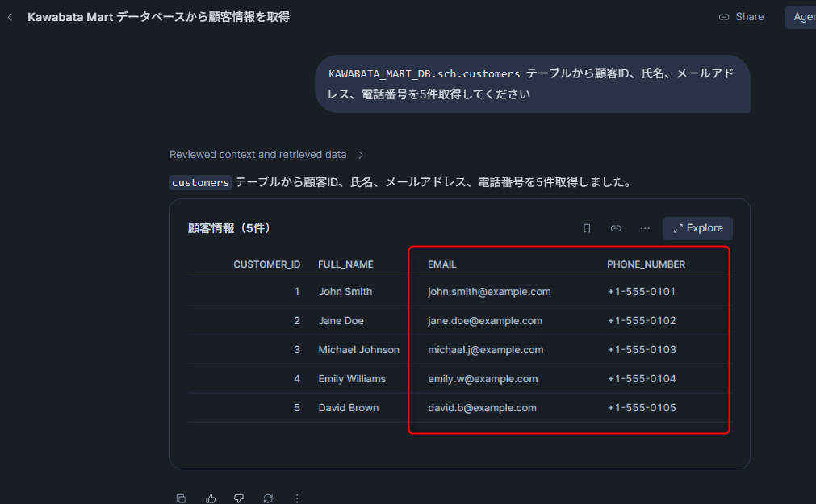
Task: Click the customers code tag
Action: pyautogui.click(x=200, y=182)
